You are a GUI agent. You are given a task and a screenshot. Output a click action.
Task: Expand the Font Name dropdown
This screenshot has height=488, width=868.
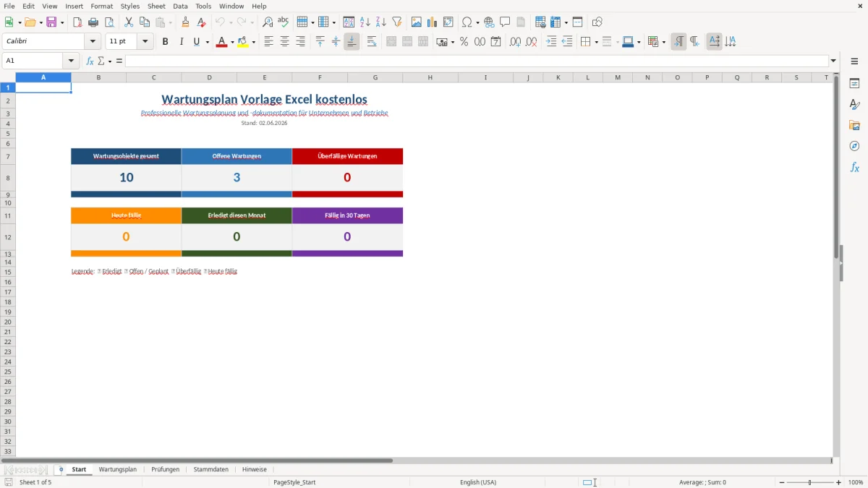coord(93,42)
